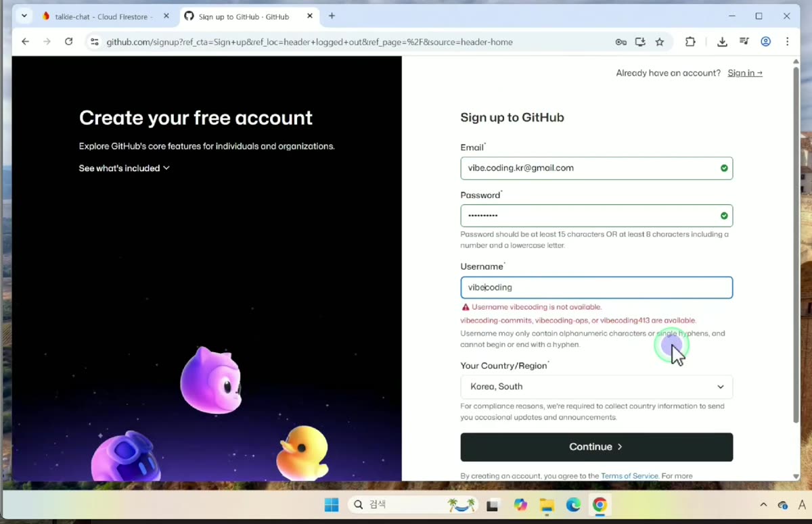The image size is (812, 524).
Task: Show hidden system tray icons
Action: coord(763,505)
